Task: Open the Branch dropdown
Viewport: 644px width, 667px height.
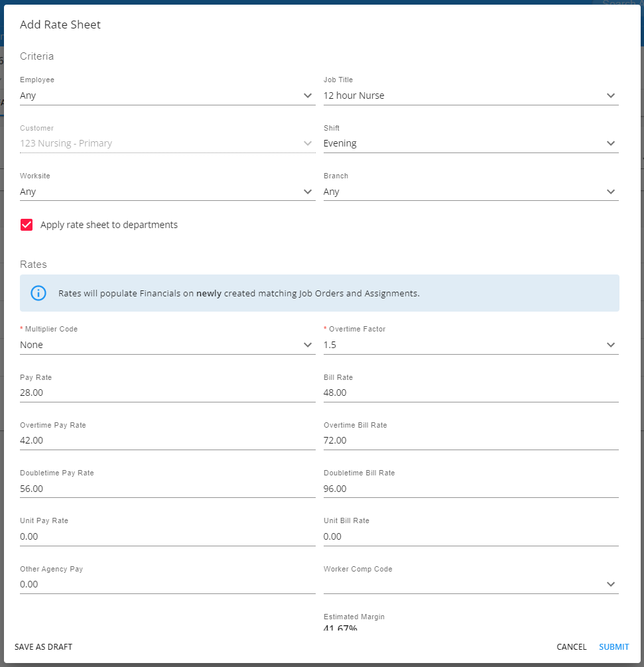Action: pyautogui.click(x=470, y=192)
